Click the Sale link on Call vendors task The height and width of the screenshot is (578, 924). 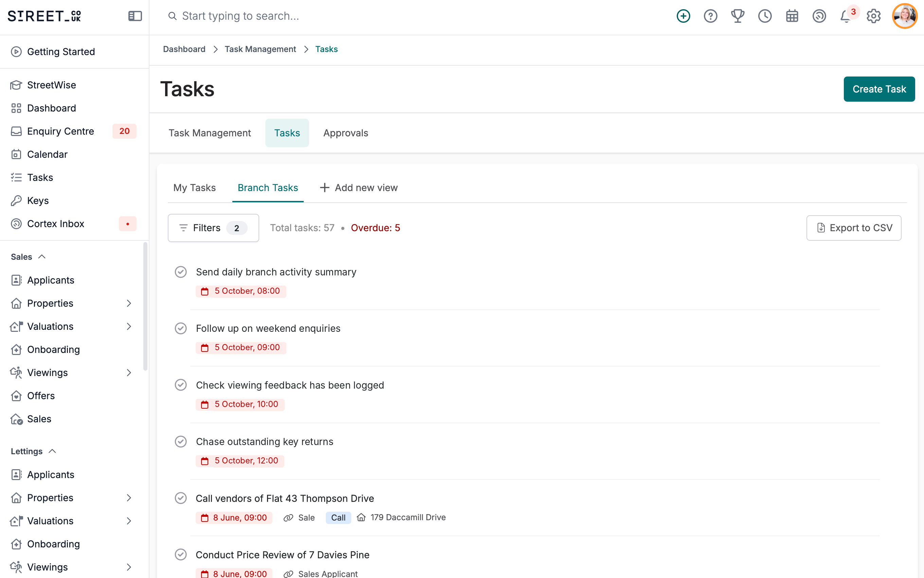[299, 517]
